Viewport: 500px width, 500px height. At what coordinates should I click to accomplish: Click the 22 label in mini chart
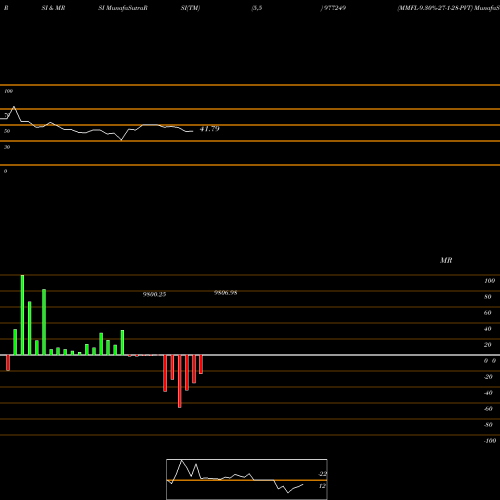coord(322,474)
